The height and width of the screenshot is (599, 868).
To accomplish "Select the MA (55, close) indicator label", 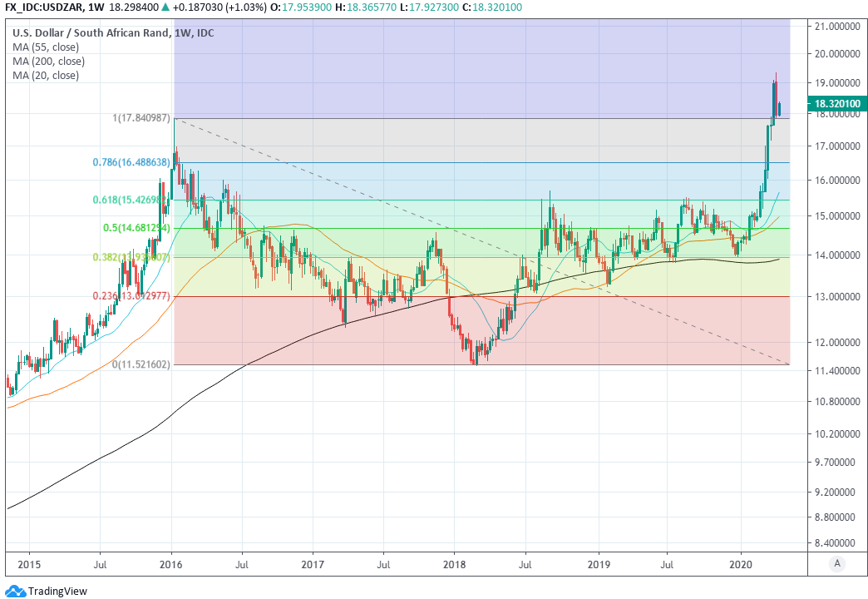I will tap(46, 47).
